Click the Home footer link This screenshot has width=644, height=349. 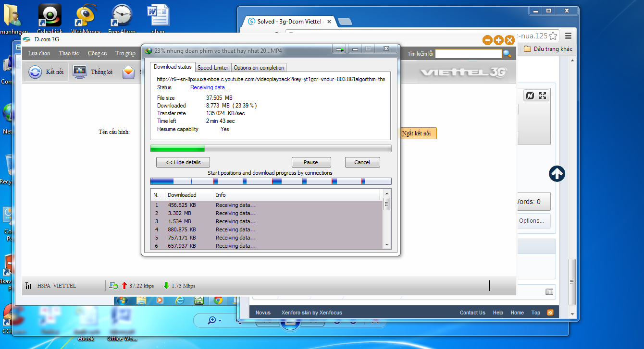517,313
